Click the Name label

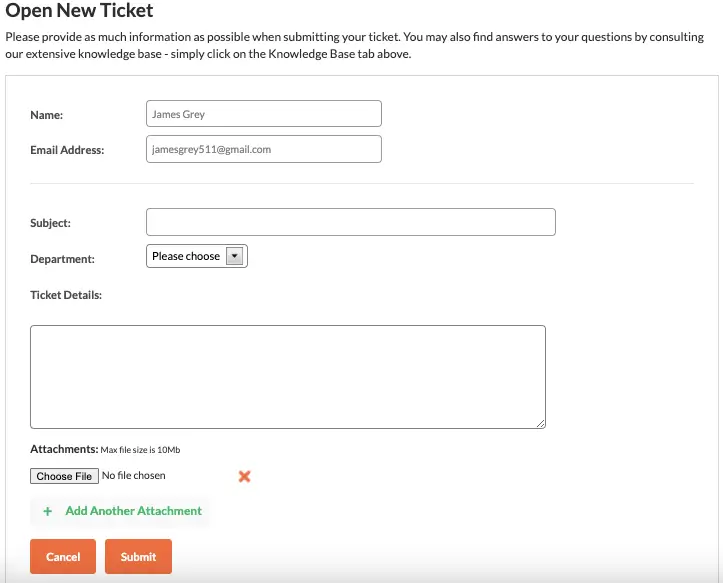pyautogui.click(x=47, y=115)
